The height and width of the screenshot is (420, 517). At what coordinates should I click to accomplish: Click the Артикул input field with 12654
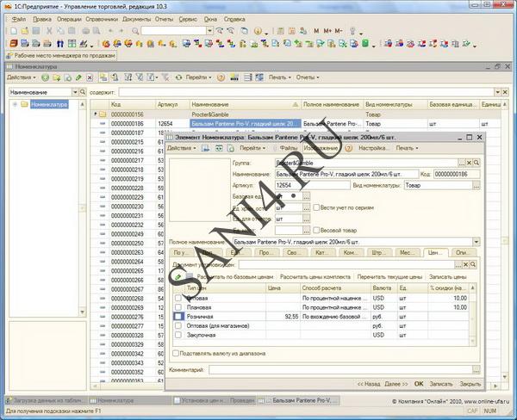coord(312,185)
